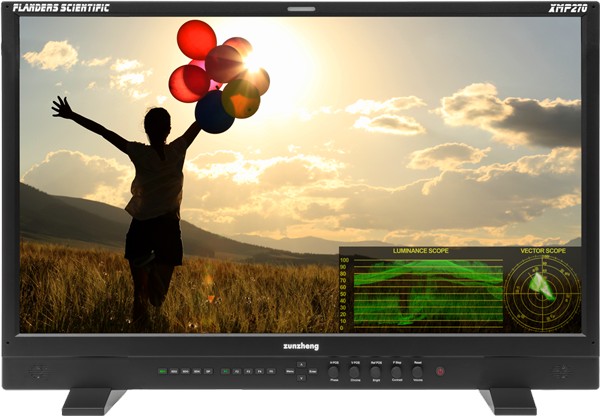The height and width of the screenshot is (416, 600).
Task: Click the Volume knob
Action: [x=417, y=372]
